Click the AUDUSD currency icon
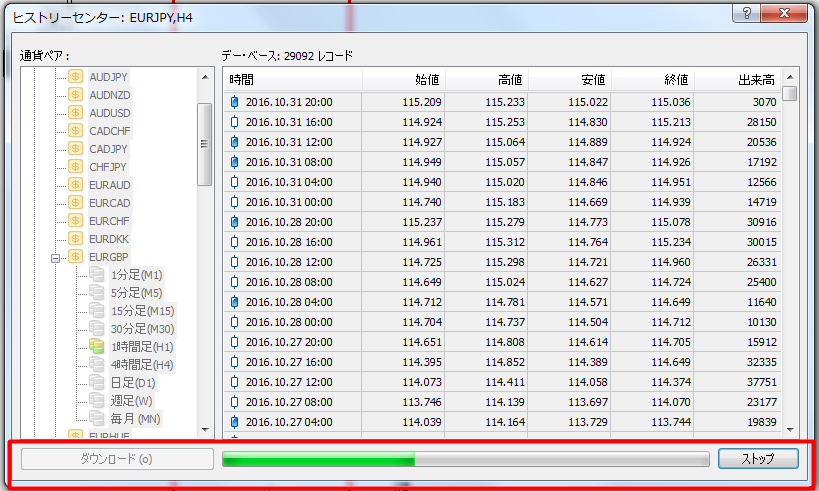819x491 pixels. coord(76,113)
